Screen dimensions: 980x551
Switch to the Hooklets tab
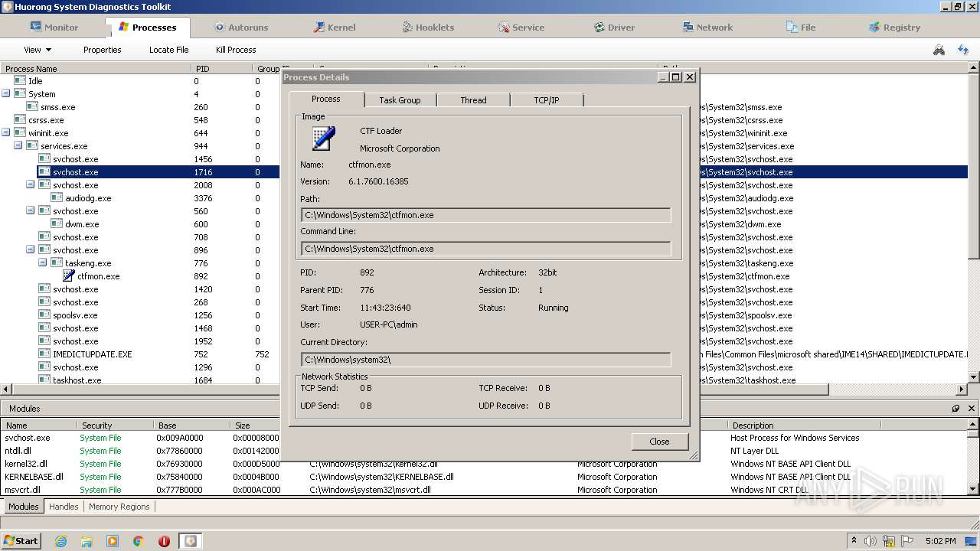pyautogui.click(x=427, y=27)
